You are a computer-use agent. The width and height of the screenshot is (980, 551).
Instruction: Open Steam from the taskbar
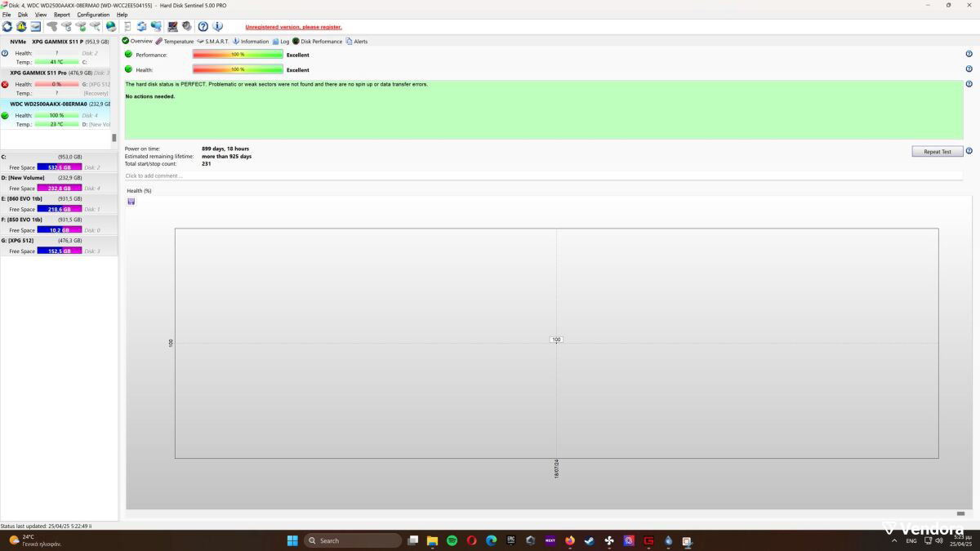[589, 540]
